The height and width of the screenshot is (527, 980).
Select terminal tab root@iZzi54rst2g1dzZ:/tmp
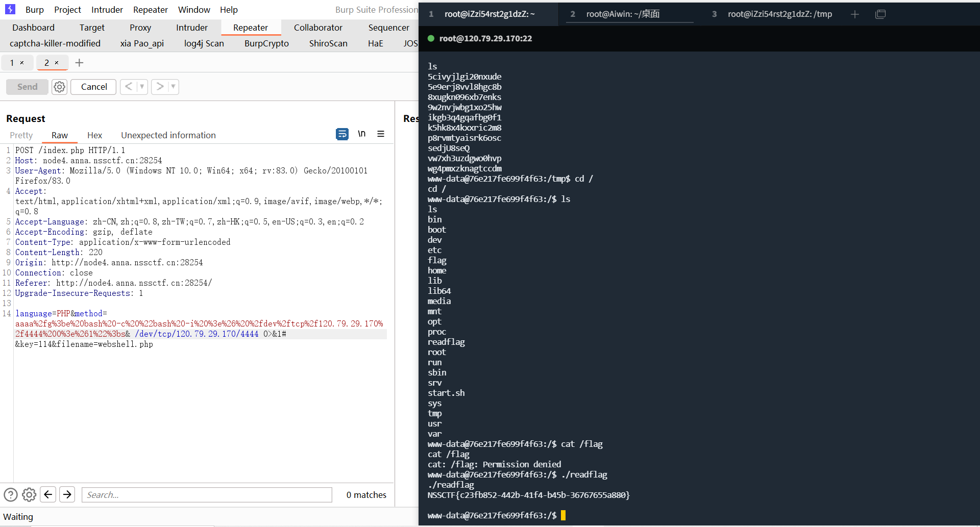(779, 14)
